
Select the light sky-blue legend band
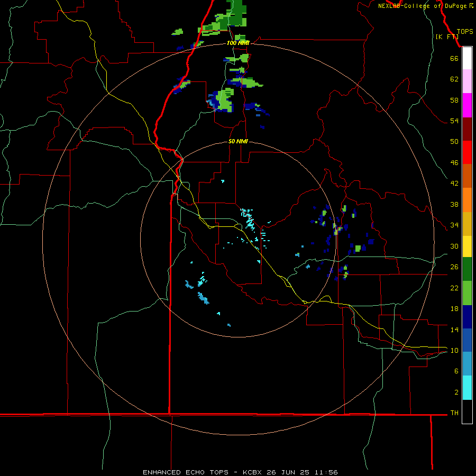(467, 364)
